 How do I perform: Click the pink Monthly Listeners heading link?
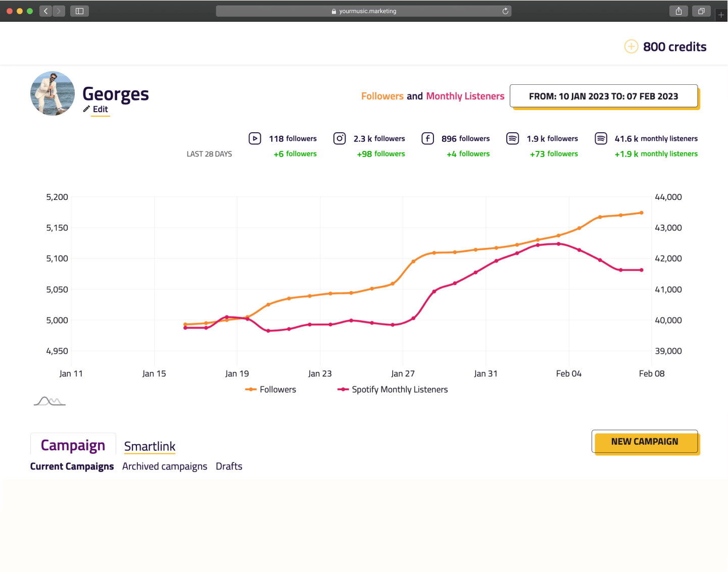465,96
